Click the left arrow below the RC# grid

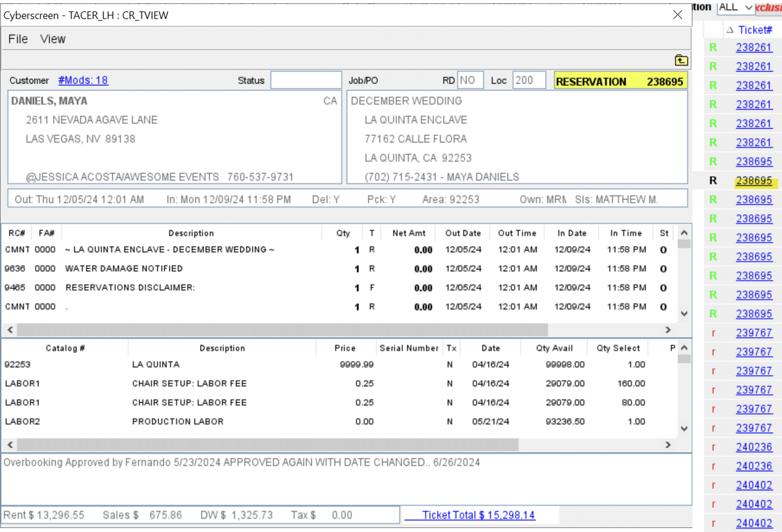(x=10, y=330)
